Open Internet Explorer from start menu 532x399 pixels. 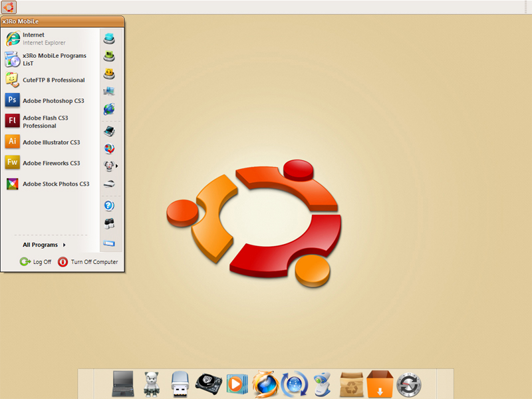coord(51,39)
